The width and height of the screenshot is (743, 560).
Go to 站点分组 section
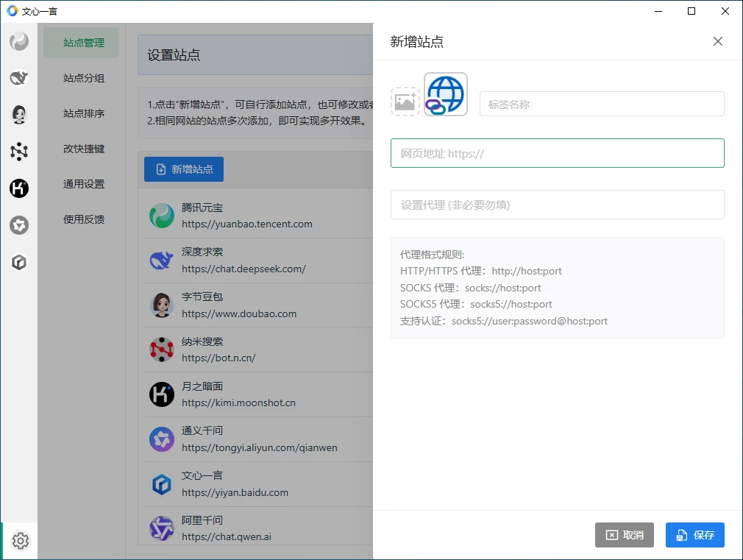[83, 78]
